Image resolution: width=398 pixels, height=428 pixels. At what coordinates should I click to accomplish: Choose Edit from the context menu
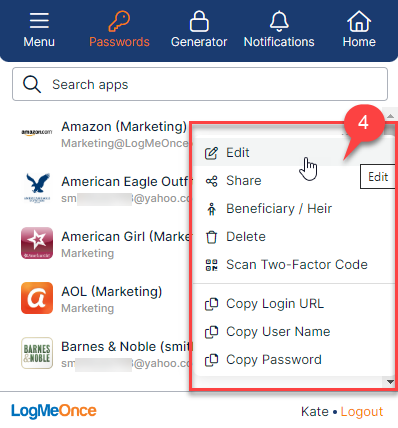[x=293, y=153]
